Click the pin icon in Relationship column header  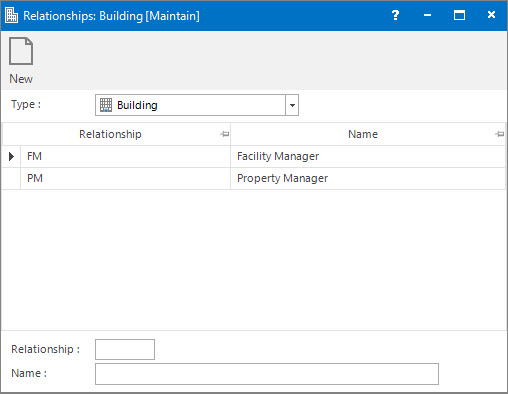[x=225, y=134]
